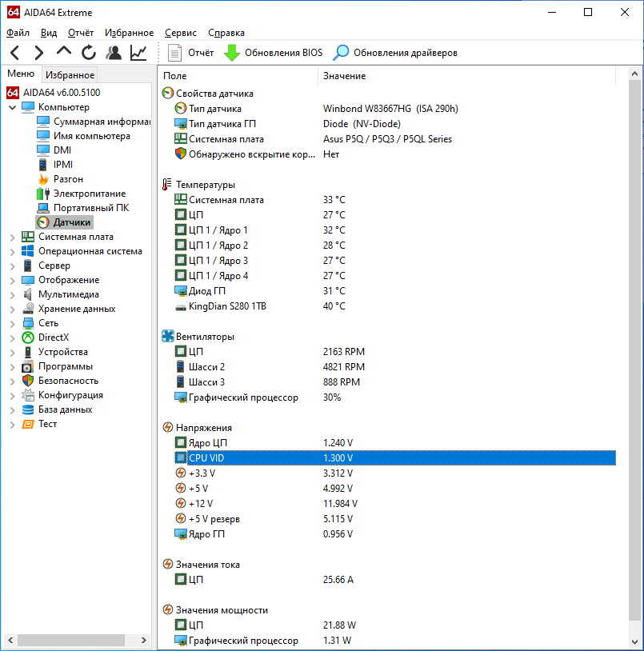Switch to the Меню tab
The width and height of the screenshot is (644, 651).
tap(21, 74)
